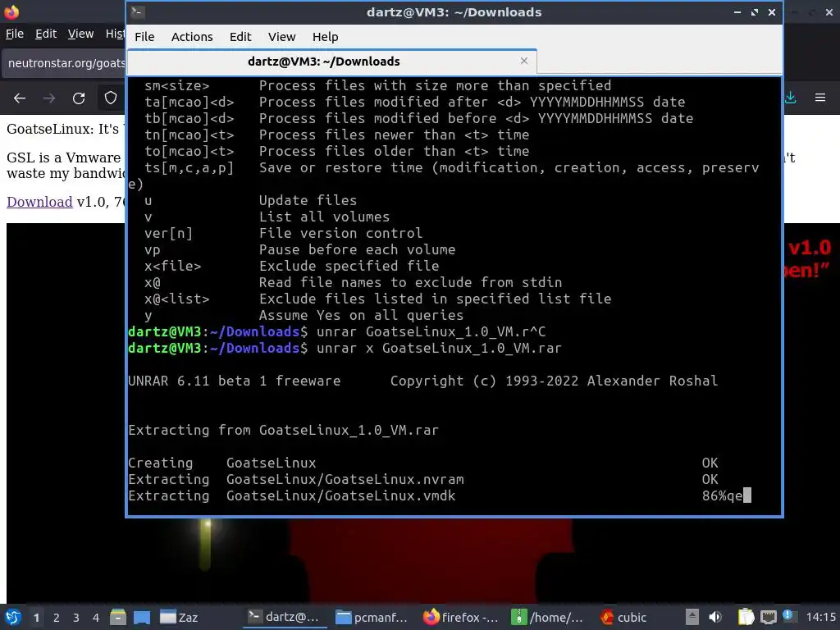The image size is (840, 630).
Task: Click the 'UNRAR 6.11 beta 1 freeware' line
Action: coord(234,381)
